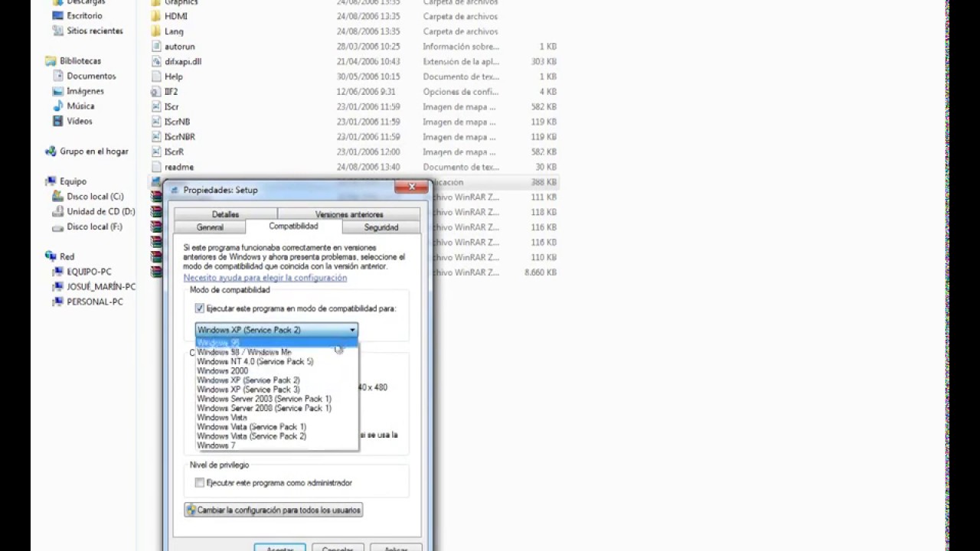Open the Imágenes library icon

point(58,91)
